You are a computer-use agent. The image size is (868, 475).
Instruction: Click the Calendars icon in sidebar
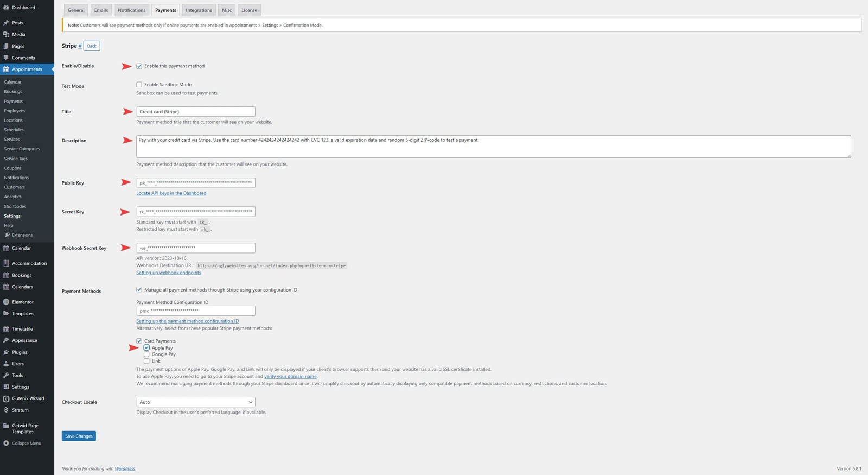6,287
